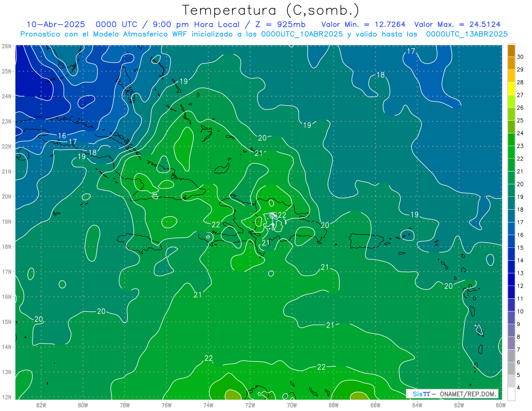The height and width of the screenshot is (411, 532).
Task: Select initialization stamp '0000UTC_10ABR2025'
Action: coord(302,34)
